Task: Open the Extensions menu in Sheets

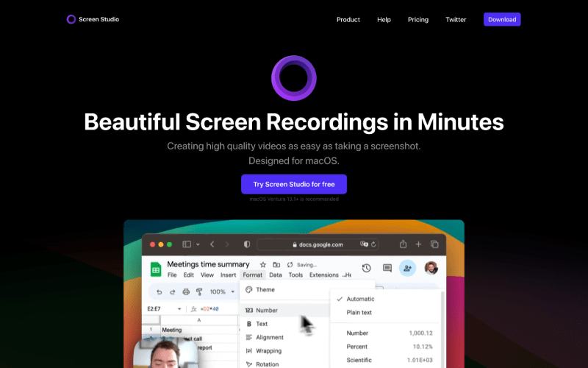Action: pos(323,275)
